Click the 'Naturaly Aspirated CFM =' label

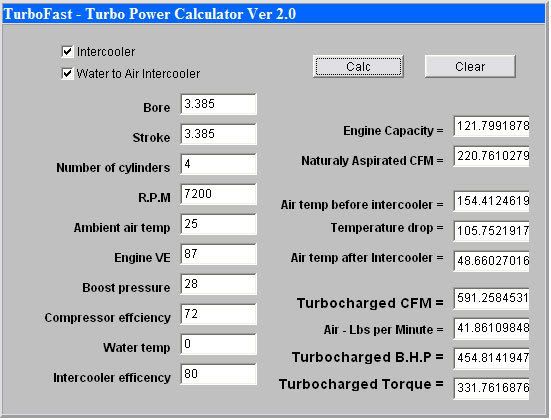tap(372, 161)
